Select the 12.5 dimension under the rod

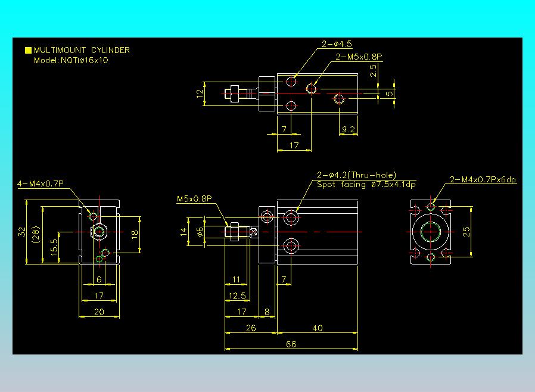(x=237, y=295)
